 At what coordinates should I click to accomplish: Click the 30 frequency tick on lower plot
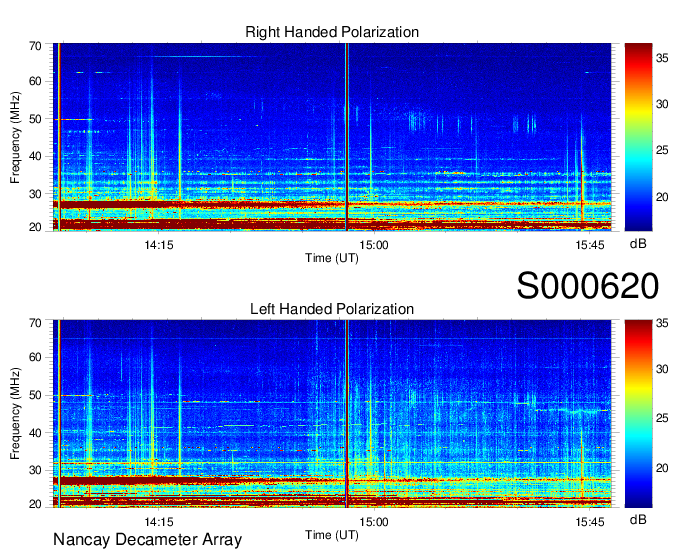(x=35, y=470)
